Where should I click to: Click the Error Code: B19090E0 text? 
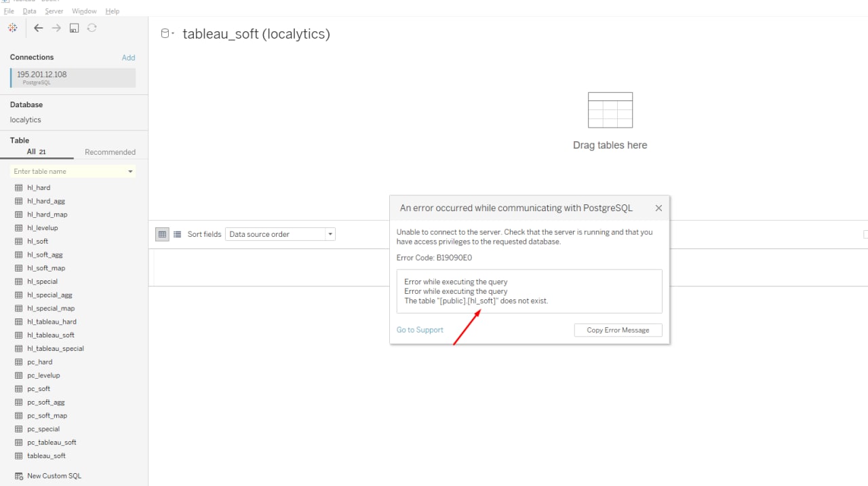pyautogui.click(x=434, y=258)
